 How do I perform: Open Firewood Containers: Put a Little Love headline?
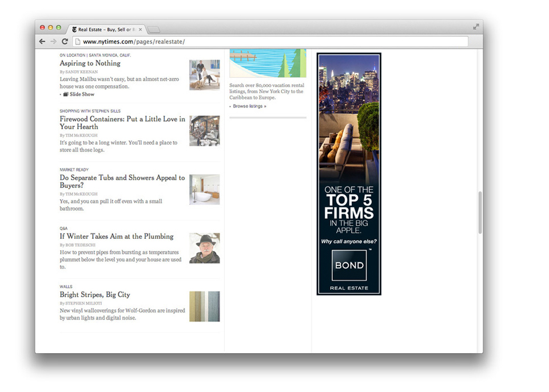point(122,123)
